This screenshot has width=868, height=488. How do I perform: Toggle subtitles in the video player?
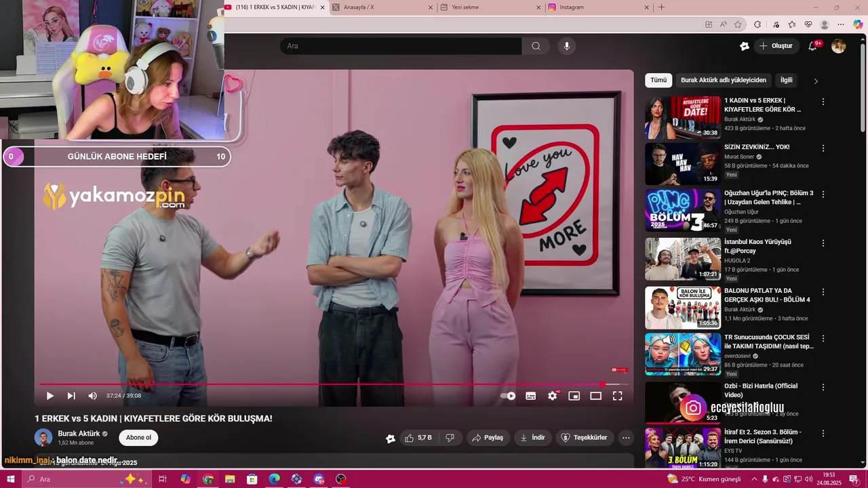pyautogui.click(x=531, y=396)
